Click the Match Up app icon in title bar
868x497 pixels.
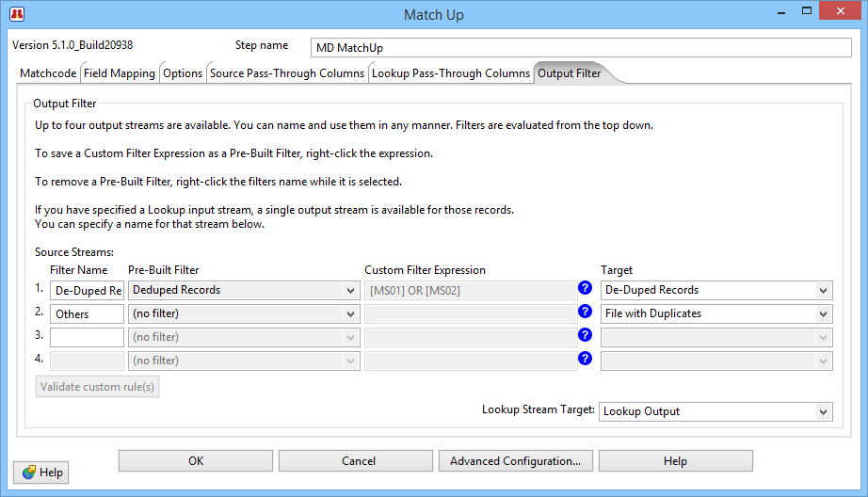pos(16,14)
